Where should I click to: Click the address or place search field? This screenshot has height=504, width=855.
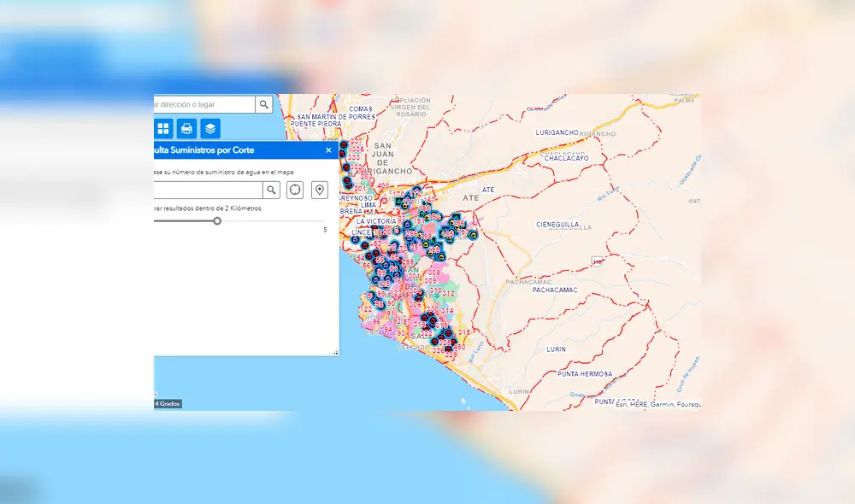[203, 104]
